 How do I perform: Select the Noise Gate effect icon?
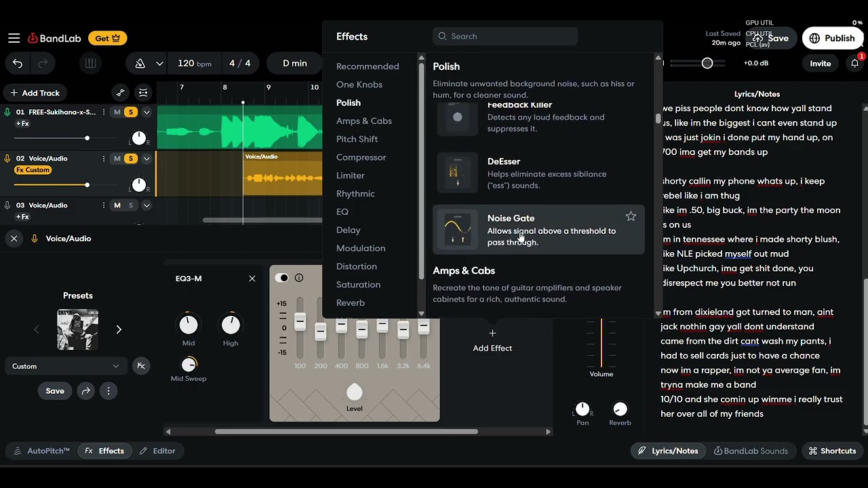coord(457,230)
